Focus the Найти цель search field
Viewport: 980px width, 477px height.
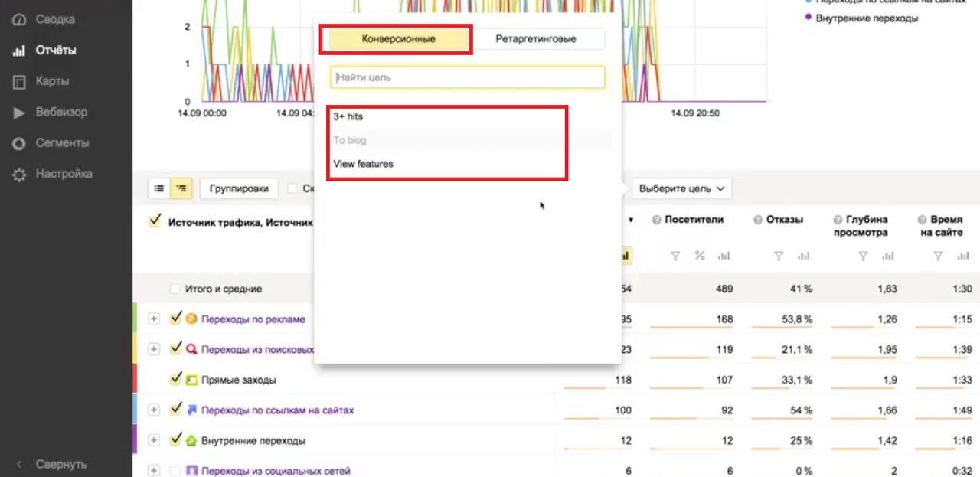coord(468,77)
